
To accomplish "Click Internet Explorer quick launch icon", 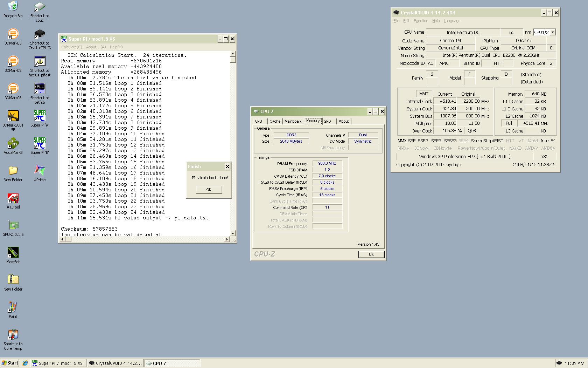I will [25, 363].
